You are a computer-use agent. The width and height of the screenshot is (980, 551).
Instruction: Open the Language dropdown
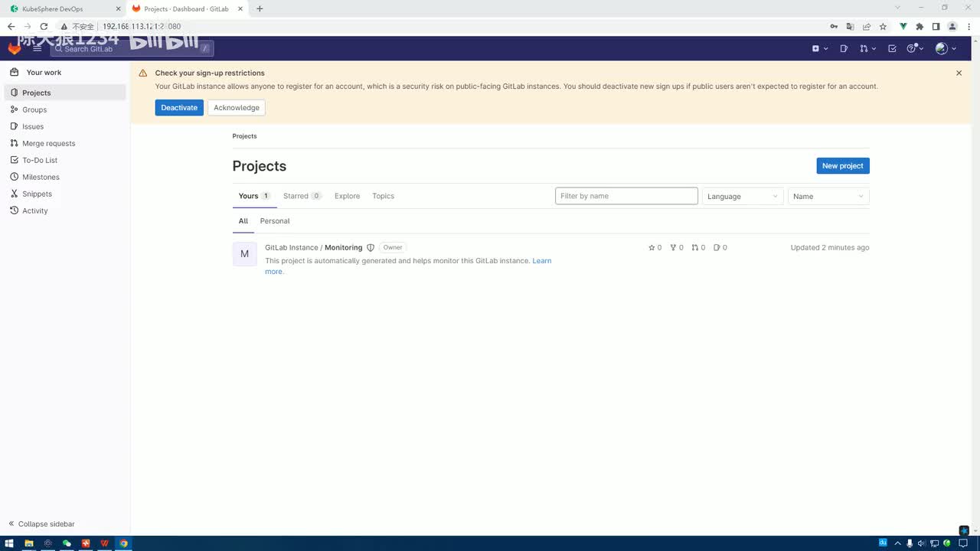[743, 197]
